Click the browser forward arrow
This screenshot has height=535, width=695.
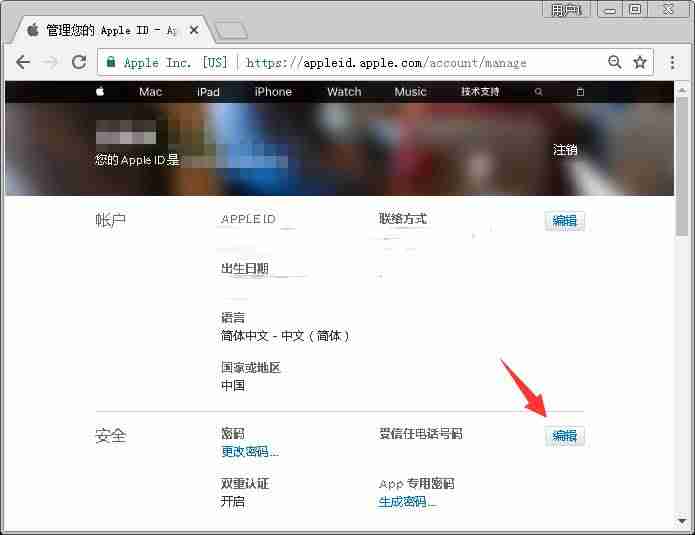[51, 62]
